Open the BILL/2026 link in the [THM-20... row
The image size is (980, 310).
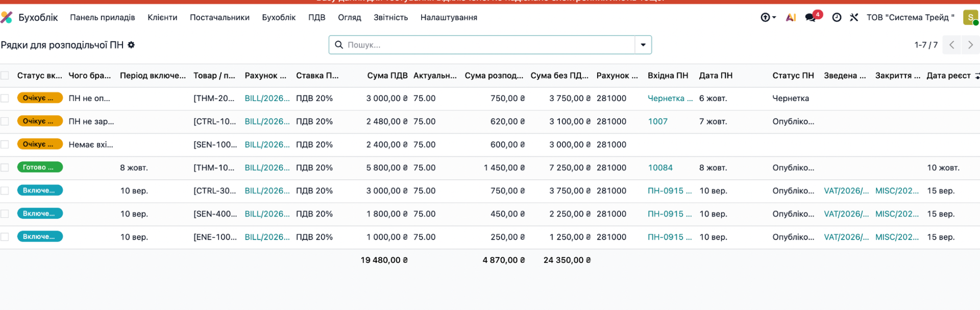point(267,98)
